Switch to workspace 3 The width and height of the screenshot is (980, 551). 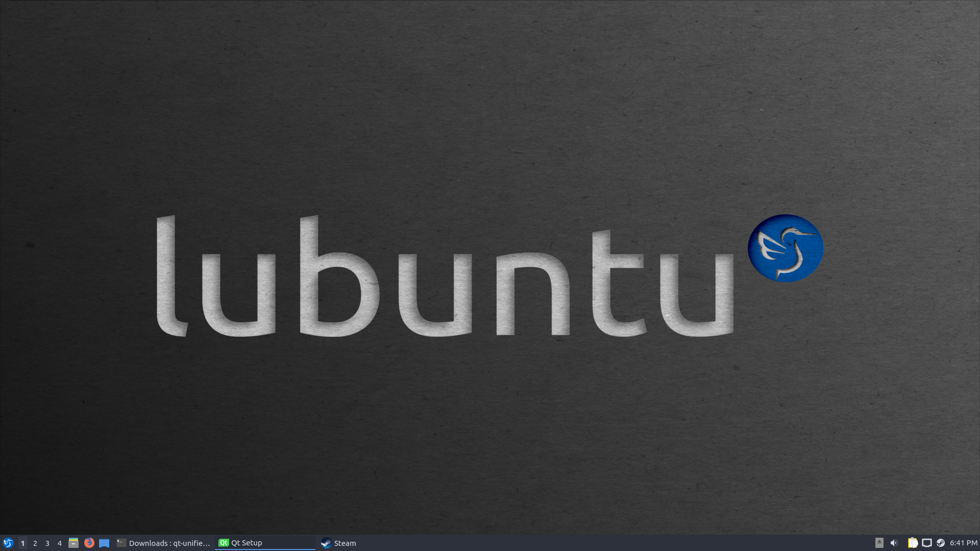[47, 543]
